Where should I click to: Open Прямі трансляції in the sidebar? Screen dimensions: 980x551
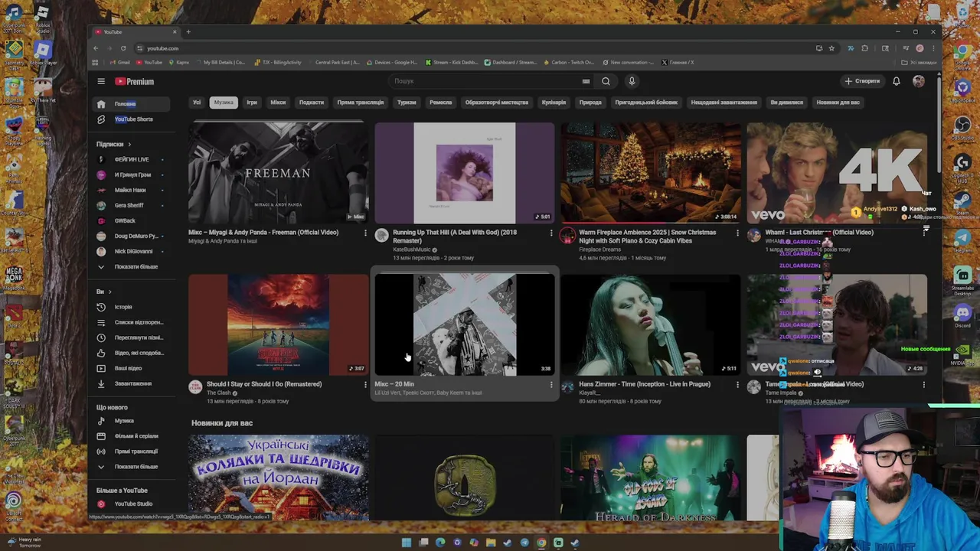tap(131, 451)
